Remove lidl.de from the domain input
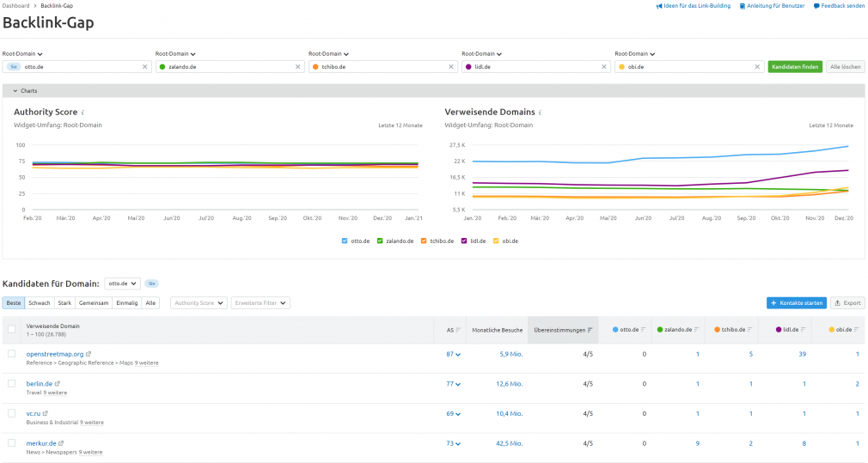The width and height of the screenshot is (868, 463). coord(604,67)
